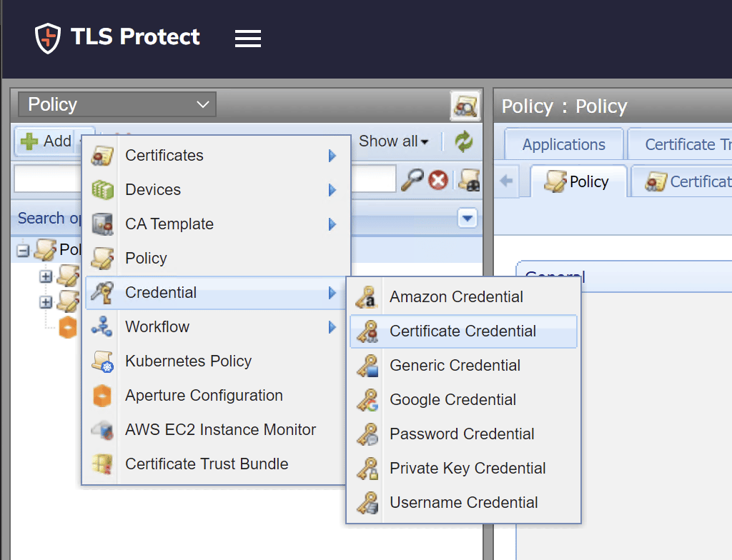Choose AWS EC2 Instance Monitor
Viewport: 732px width, 560px height.
point(216,430)
